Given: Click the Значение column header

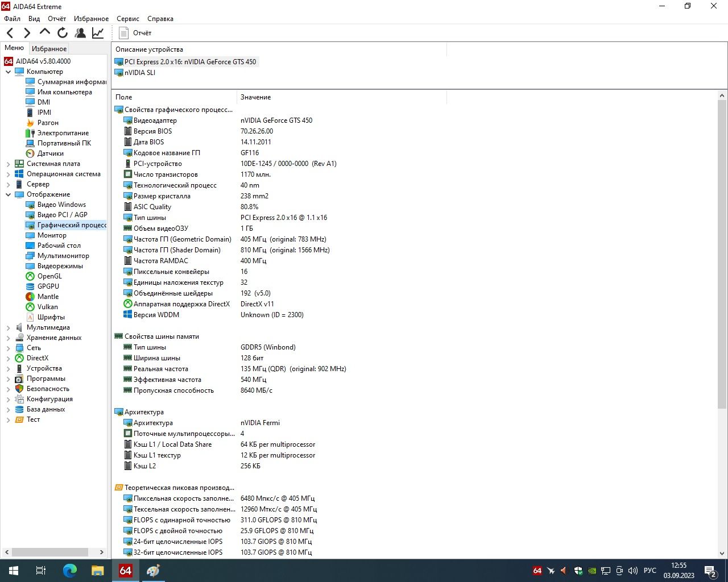Looking at the screenshot, I should (x=342, y=97).
